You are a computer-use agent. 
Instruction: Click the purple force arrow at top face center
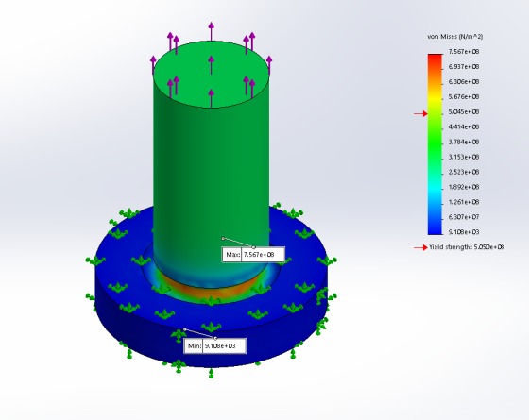point(212,65)
